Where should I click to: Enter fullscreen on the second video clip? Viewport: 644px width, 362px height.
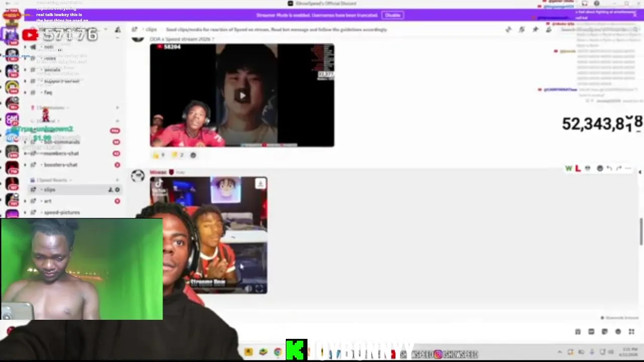(259, 288)
